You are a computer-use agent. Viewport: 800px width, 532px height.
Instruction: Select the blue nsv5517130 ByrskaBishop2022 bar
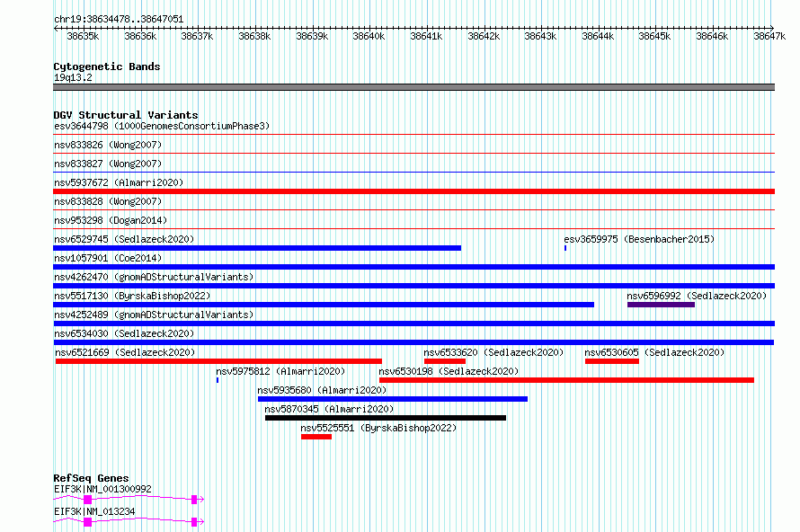324,305
